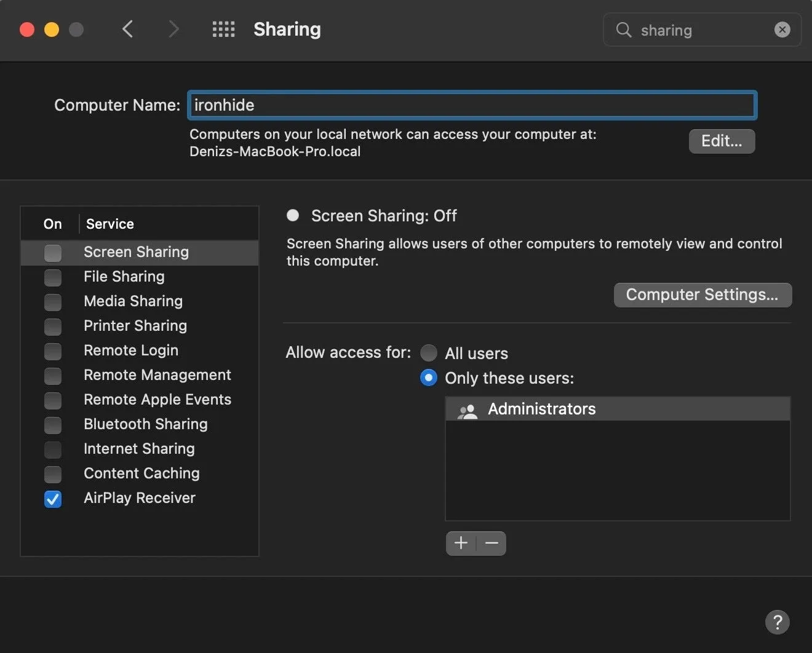Select Only these users radio button
Image resolution: width=812 pixels, height=653 pixels.
(429, 378)
